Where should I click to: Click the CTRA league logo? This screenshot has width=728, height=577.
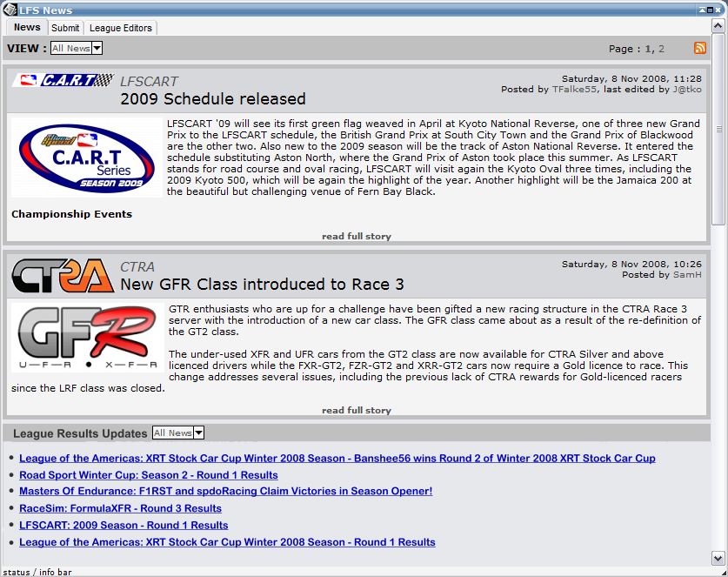point(63,276)
